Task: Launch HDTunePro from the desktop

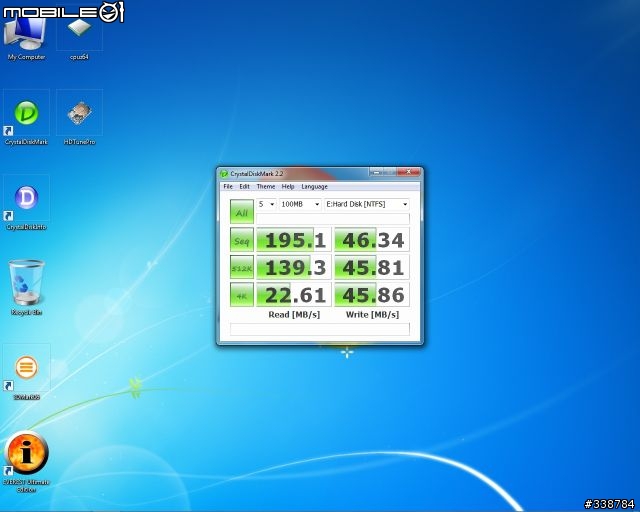Action: click(79, 118)
